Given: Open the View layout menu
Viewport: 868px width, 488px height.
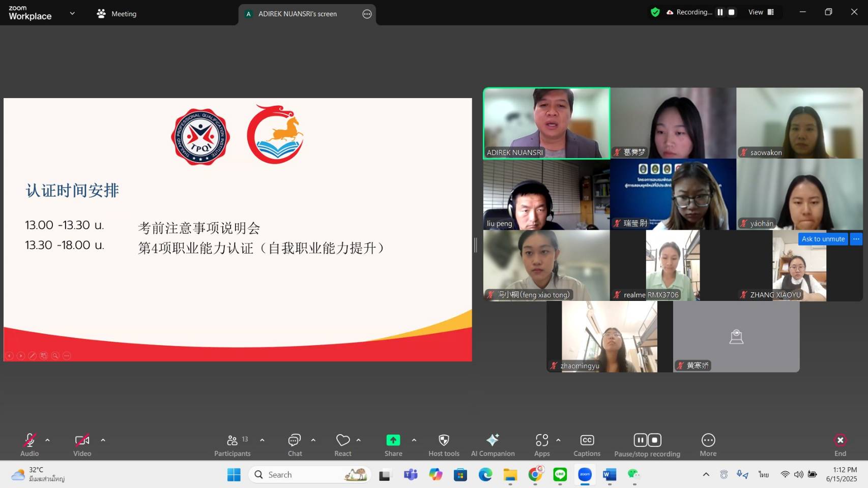Looking at the screenshot, I should pos(761,12).
